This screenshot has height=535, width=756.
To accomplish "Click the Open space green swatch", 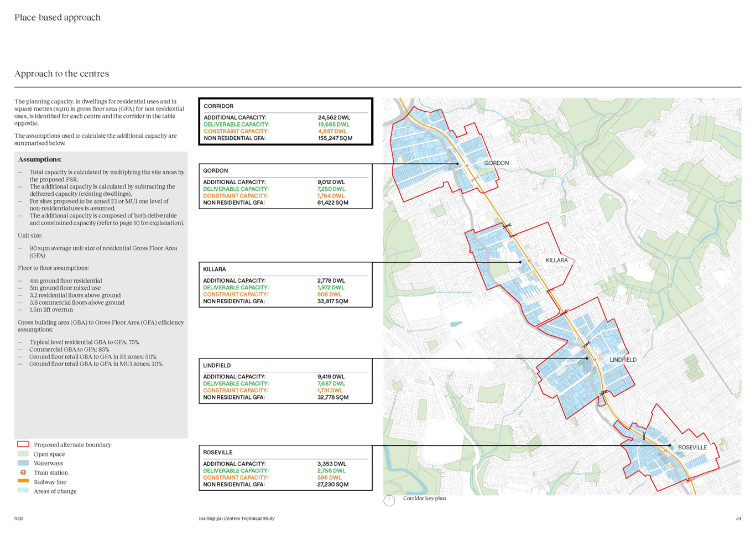I will coord(23,454).
